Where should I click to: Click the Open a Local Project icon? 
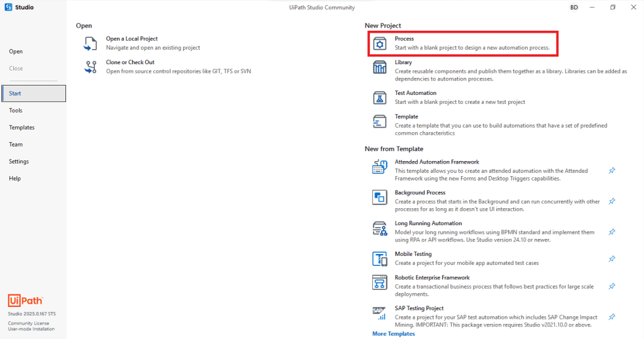(x=91, y=43)
